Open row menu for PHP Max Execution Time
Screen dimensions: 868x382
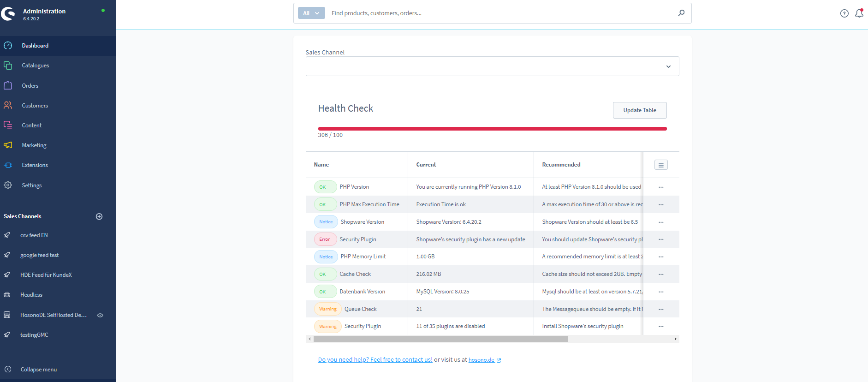point(661,204)
